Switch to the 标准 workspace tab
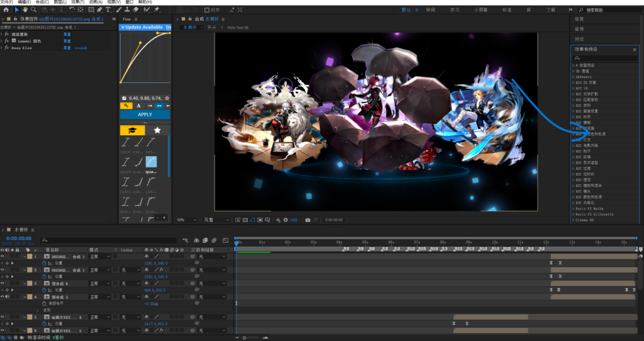 (x=507, y=10)
